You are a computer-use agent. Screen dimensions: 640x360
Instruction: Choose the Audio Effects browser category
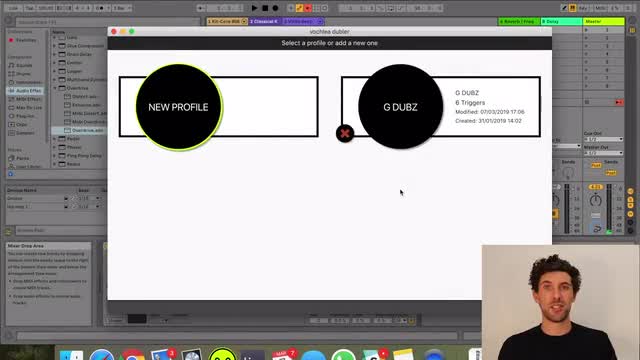click(x=25, y=91)
